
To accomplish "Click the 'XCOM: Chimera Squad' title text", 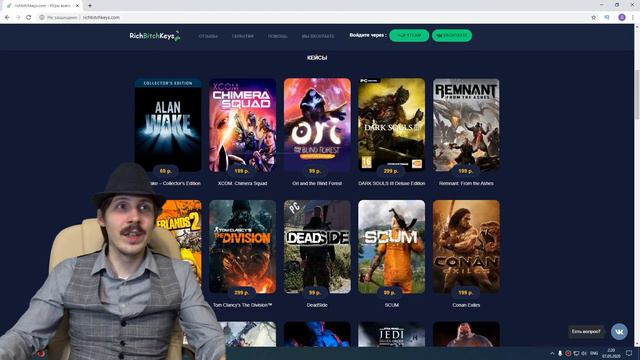I will pos(242,183).
